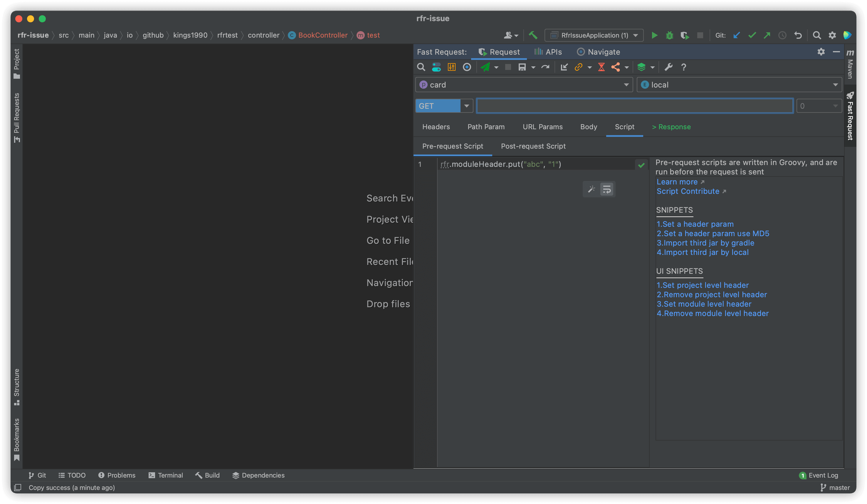Toggle the filter sliders icon in Fast Request toolbar
This screenshot has width=867, height=504.
click(451, 67)
